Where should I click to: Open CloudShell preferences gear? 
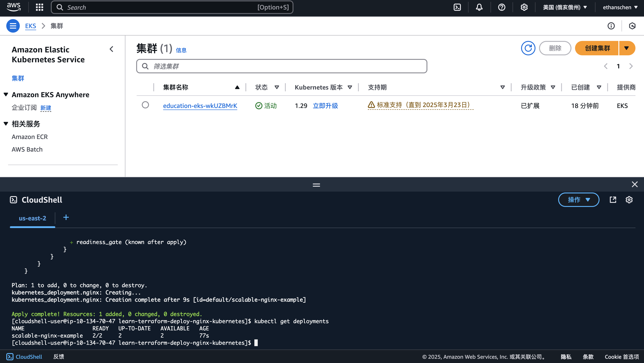pyautogui.click(x=629, y=200)
